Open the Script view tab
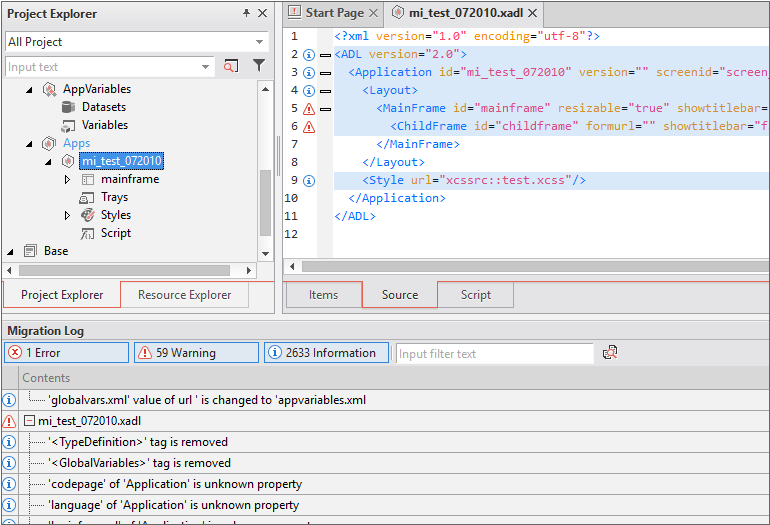 [x=475, y=295]
